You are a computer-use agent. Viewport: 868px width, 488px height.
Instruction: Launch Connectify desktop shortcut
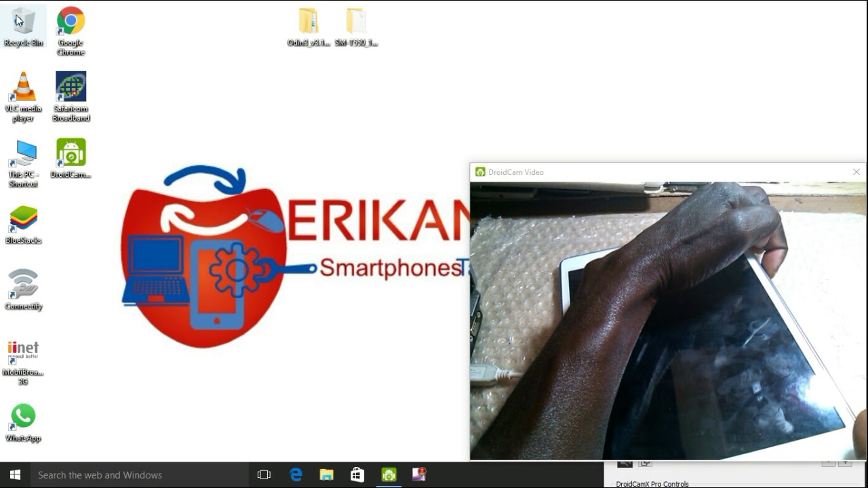click(x=23, y=290)
